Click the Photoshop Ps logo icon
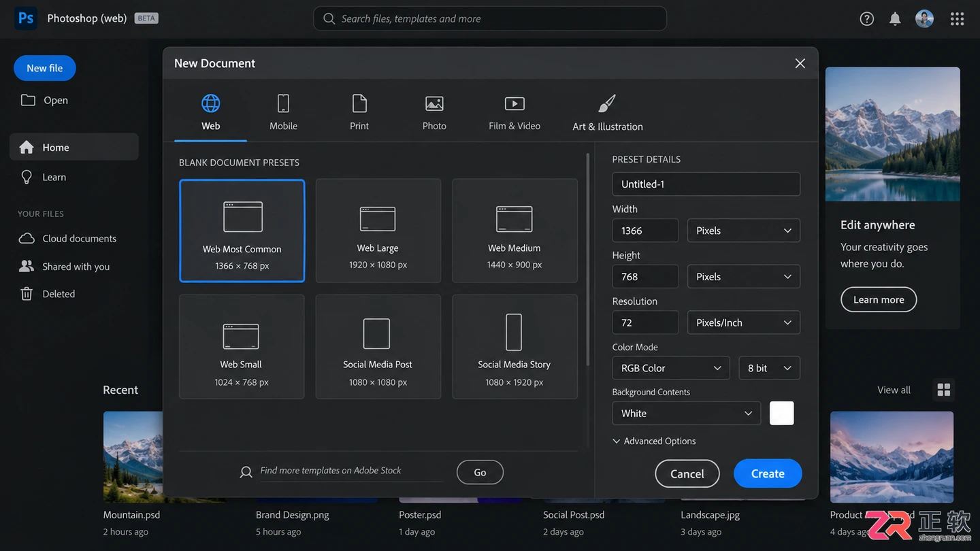The width and height of the screenshot is (980, 551). click(26, 18)
